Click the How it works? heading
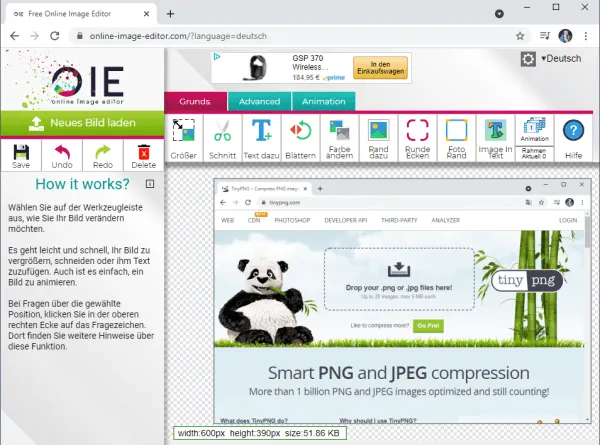The height and width of the screenshot is (445, 600). (82, 184)
